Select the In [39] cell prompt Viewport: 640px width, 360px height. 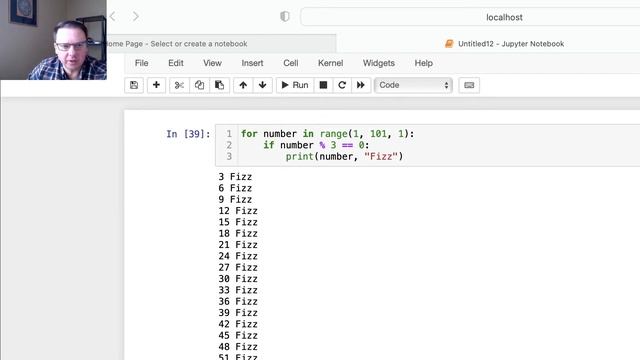click(188, 134)
